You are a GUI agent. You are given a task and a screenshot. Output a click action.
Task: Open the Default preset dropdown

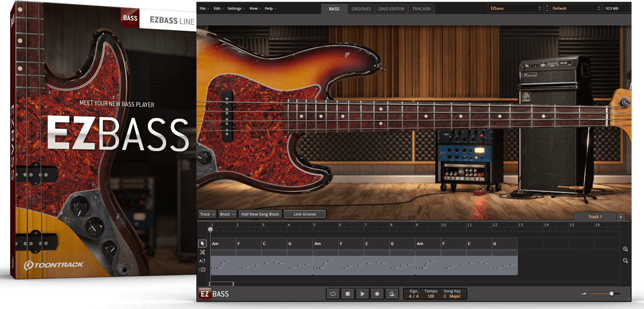576,9
